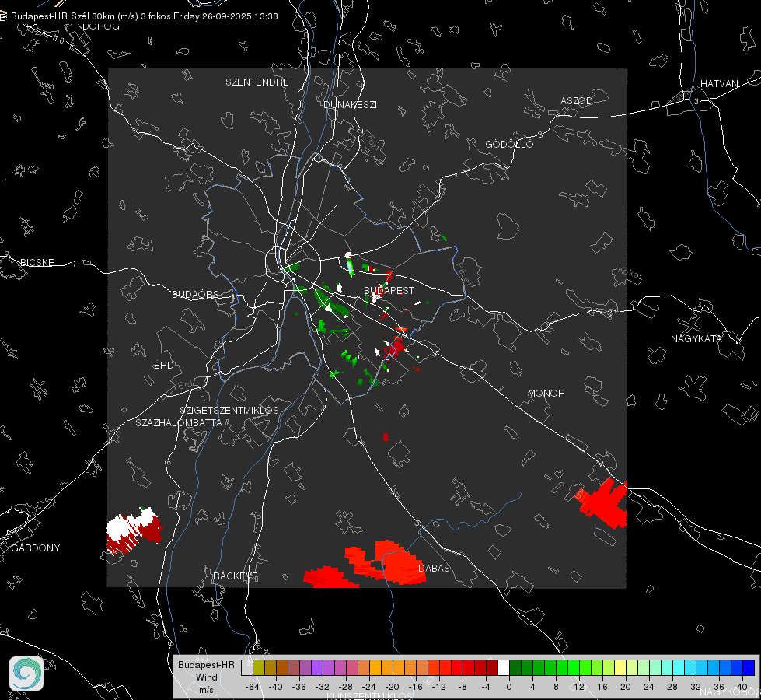Click the SZENTENDRE label
761x700 pixels.
click(x=257, y=82)
